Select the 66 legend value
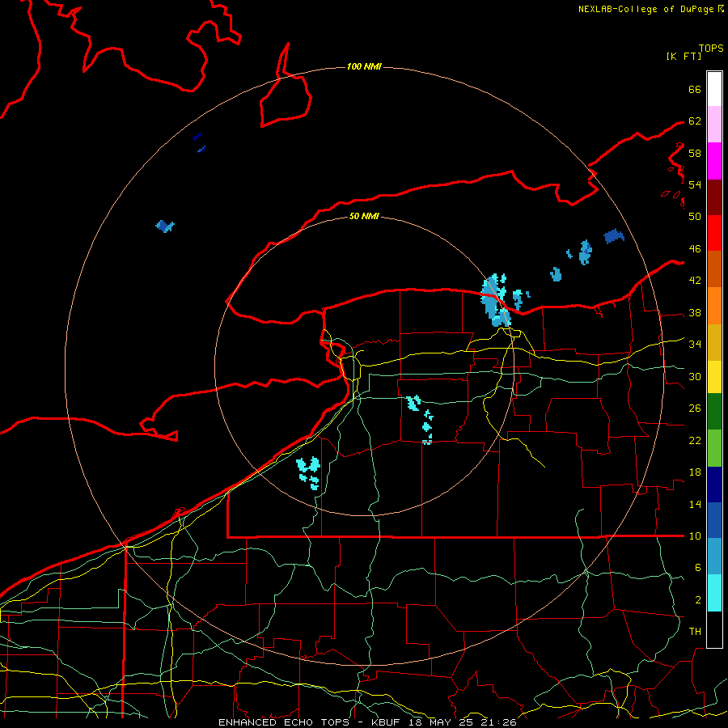The width and height of the screenshot is (728, 728). click(695, 89)
